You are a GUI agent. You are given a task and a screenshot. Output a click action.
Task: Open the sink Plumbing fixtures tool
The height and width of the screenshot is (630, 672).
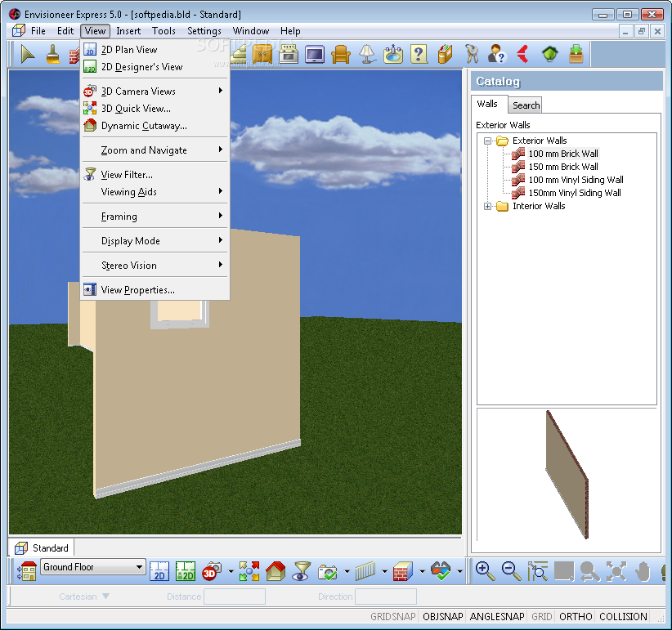[x=393, y=55]
